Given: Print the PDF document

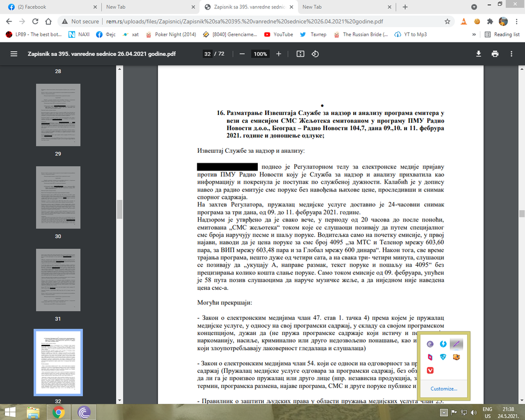Looking at the screenshot, I should pos(495,54).
